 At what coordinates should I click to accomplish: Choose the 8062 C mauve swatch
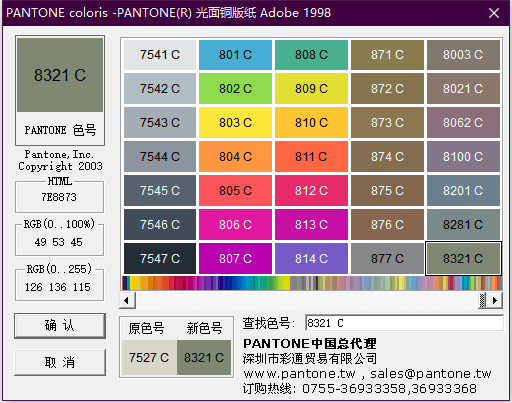[x=463, y=123]
